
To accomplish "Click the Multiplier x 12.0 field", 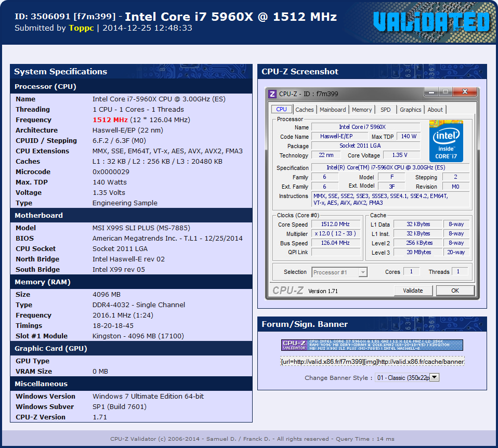I will 336,233.
